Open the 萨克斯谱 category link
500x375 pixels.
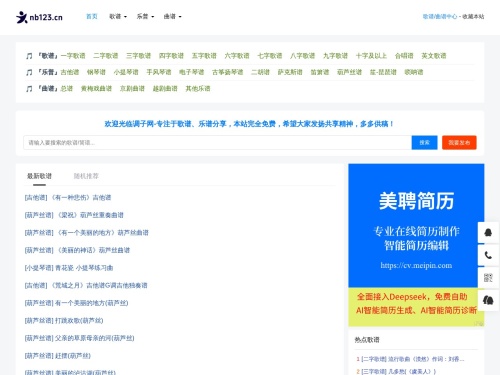click(290, 72)
